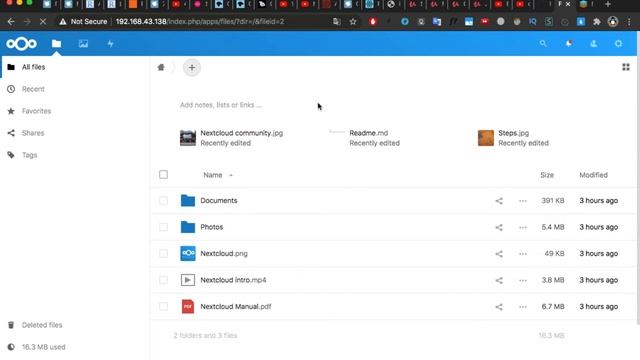The image size is (640, 360).
Task: Select the Documents folder checkbox
Action: pos(163,201)
